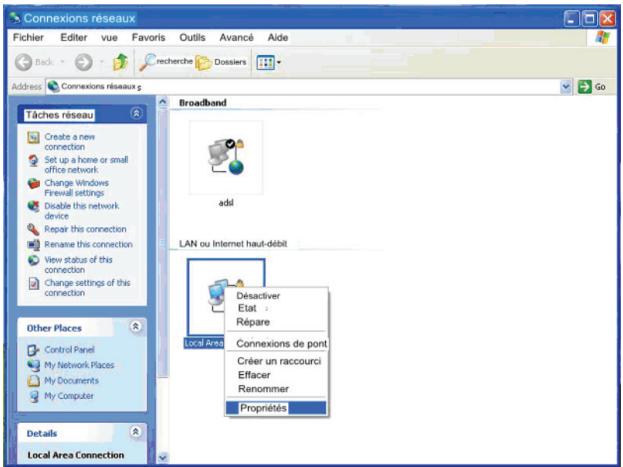
Task: Click the My Network Places icon
Action: coord(33,365)
